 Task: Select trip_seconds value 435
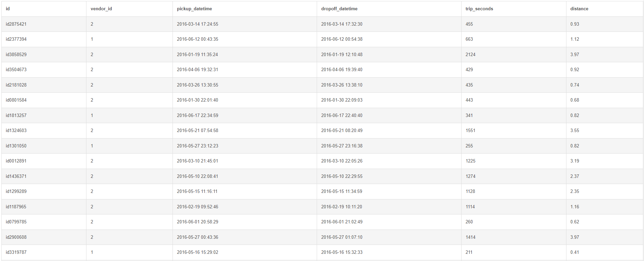(469, 85)
